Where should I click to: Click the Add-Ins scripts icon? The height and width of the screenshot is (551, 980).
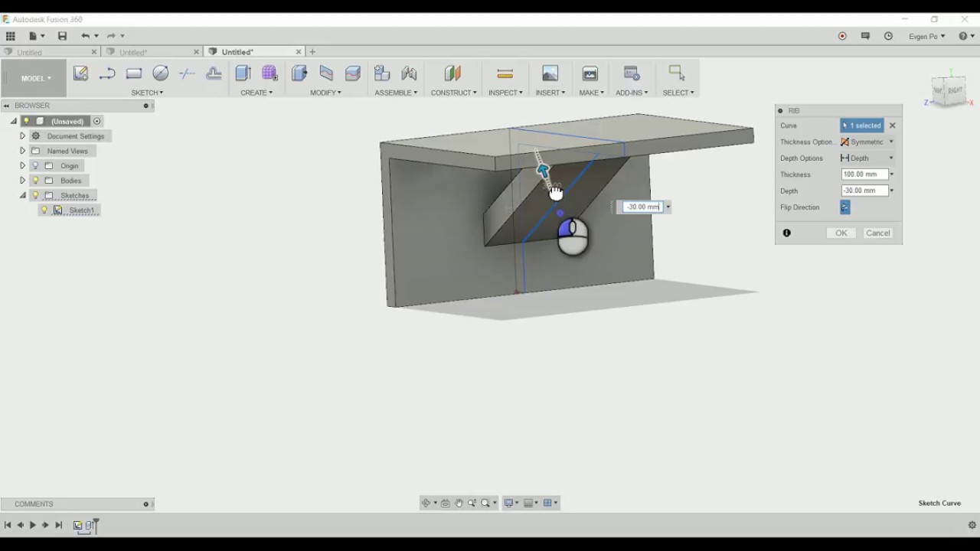(x=632, y=73)
